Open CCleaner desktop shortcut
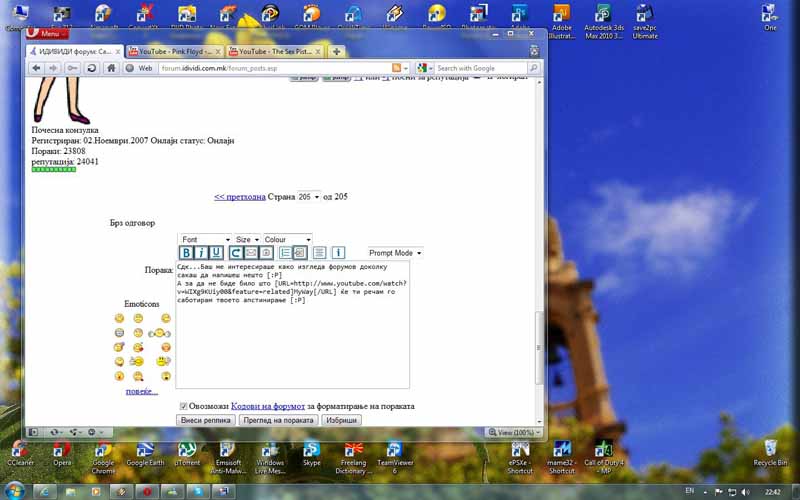Image resolution: width=800 pixels, height=500 pixels. tap(20, 454)
